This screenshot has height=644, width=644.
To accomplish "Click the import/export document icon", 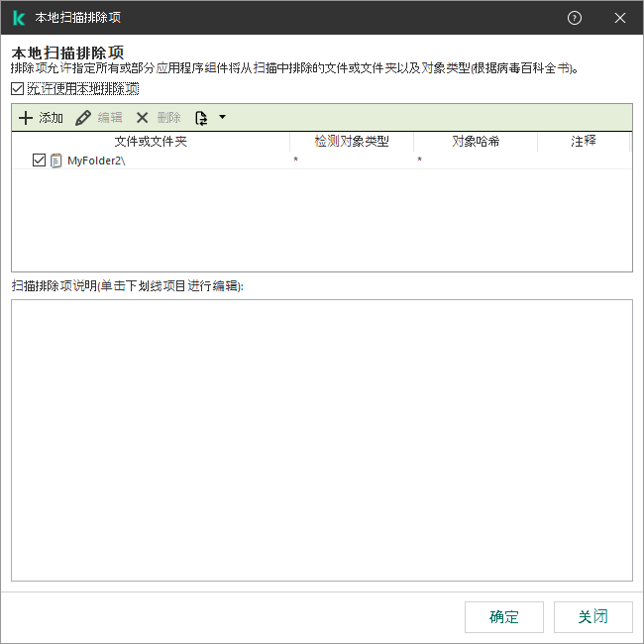I will tap(201, 118).
